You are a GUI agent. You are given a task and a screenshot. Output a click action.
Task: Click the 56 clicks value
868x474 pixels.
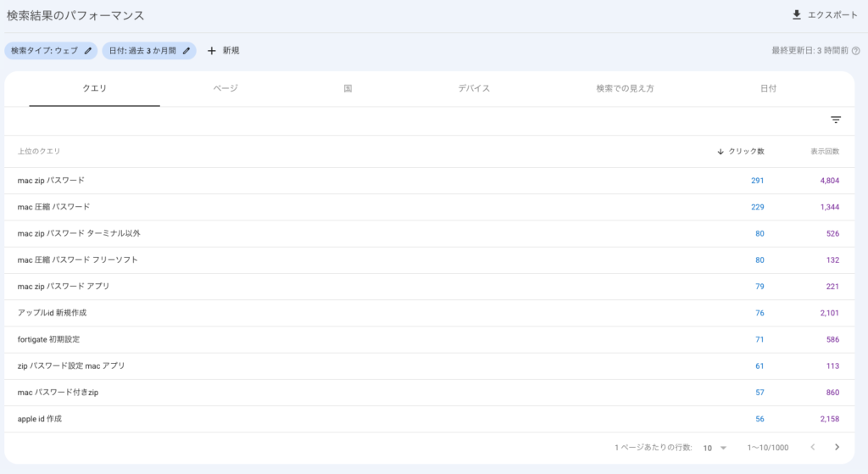759,419
